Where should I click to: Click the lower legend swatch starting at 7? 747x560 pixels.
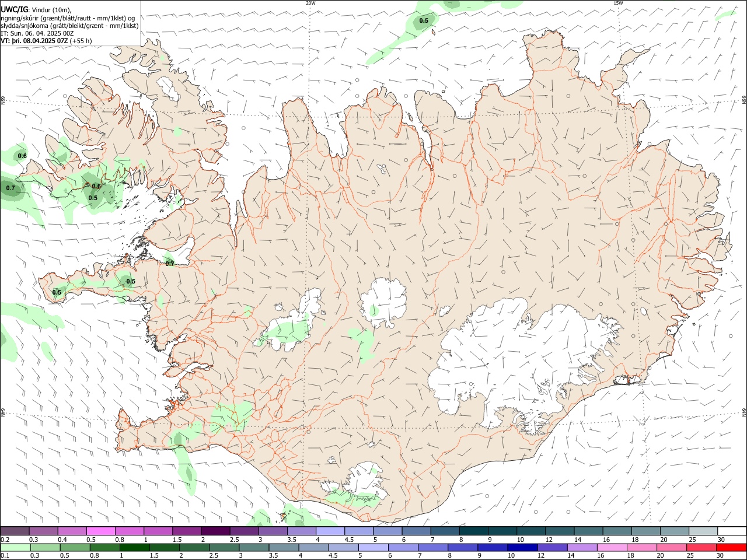432,547
